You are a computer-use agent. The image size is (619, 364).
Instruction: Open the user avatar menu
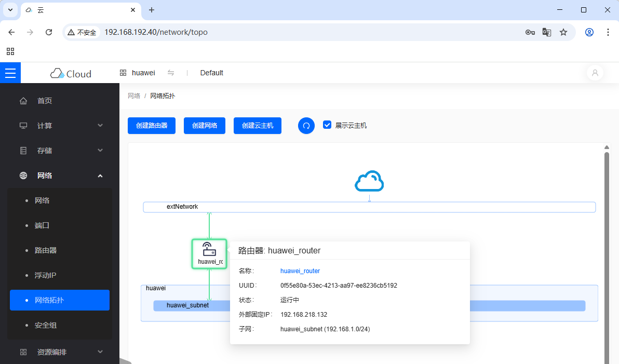pos(595,73)
